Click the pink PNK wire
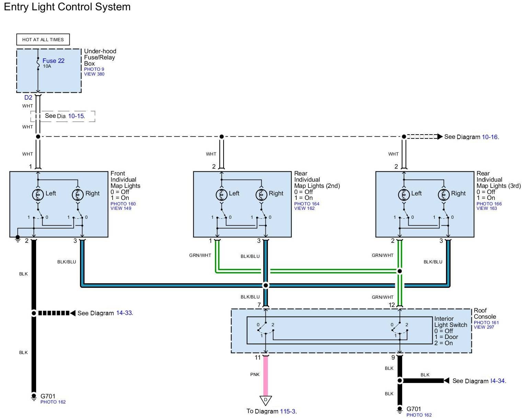Viewport: 524px width, 420px height. 265,376
